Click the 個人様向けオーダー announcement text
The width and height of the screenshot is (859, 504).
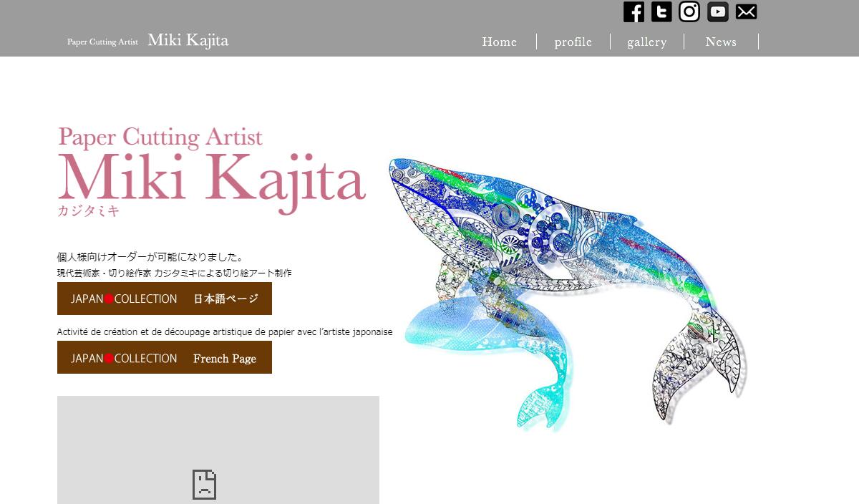tap(151, 257)
